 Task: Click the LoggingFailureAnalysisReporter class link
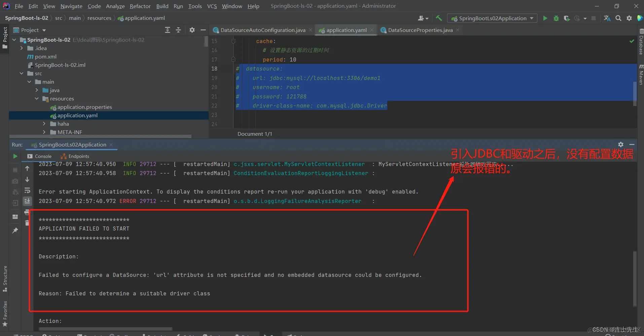(297, 201)
